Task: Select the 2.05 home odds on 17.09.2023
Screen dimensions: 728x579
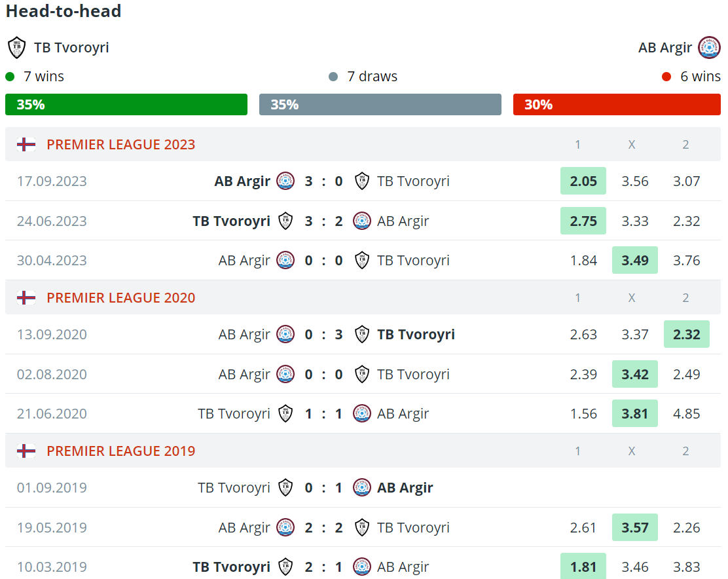Action: pos(583,181)
